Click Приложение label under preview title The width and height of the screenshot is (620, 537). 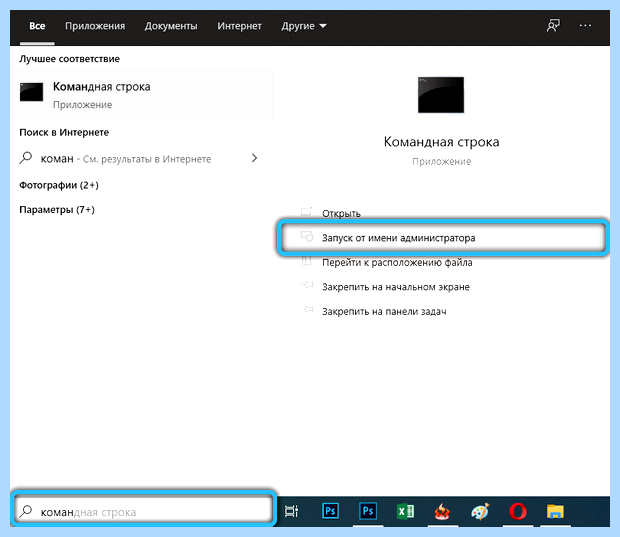point(441,161)
